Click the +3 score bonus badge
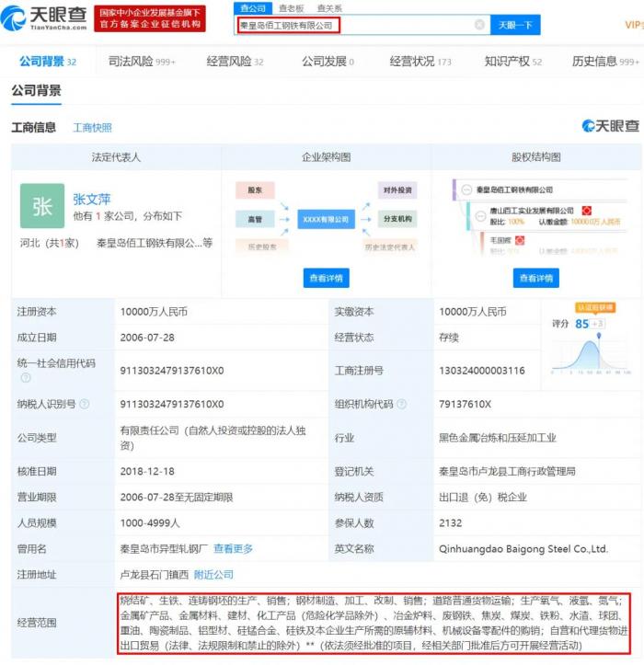 coord(598,324)
